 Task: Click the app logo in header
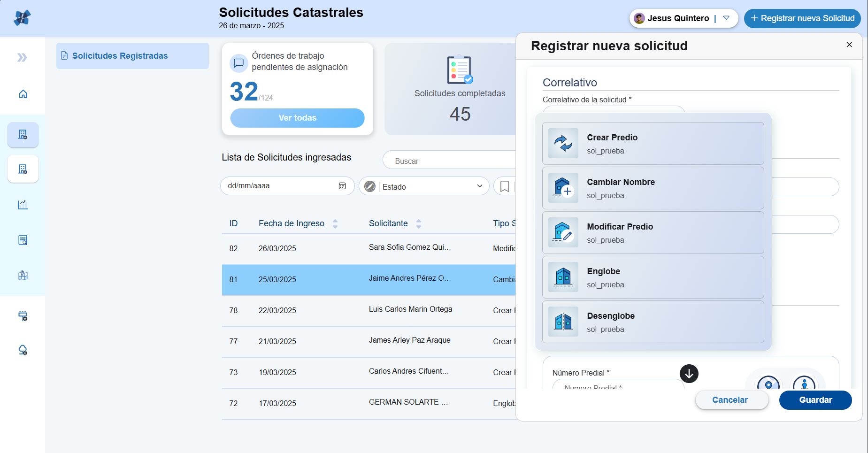[22, 18]
